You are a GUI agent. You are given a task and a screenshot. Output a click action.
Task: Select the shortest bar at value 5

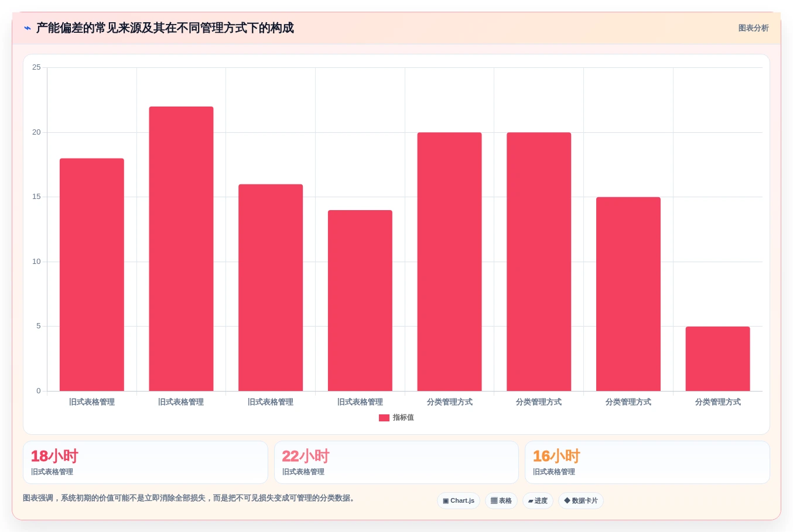point(718,359)
